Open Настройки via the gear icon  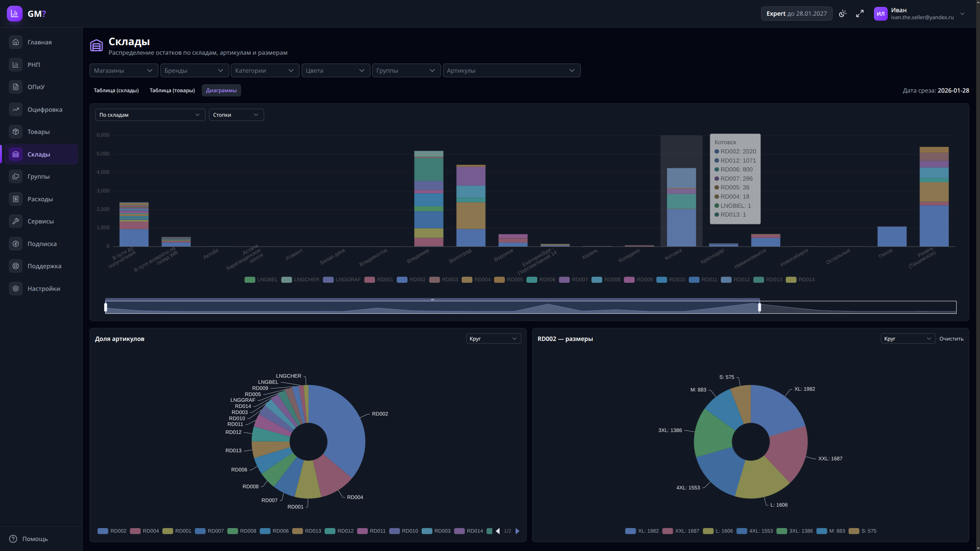16,289
